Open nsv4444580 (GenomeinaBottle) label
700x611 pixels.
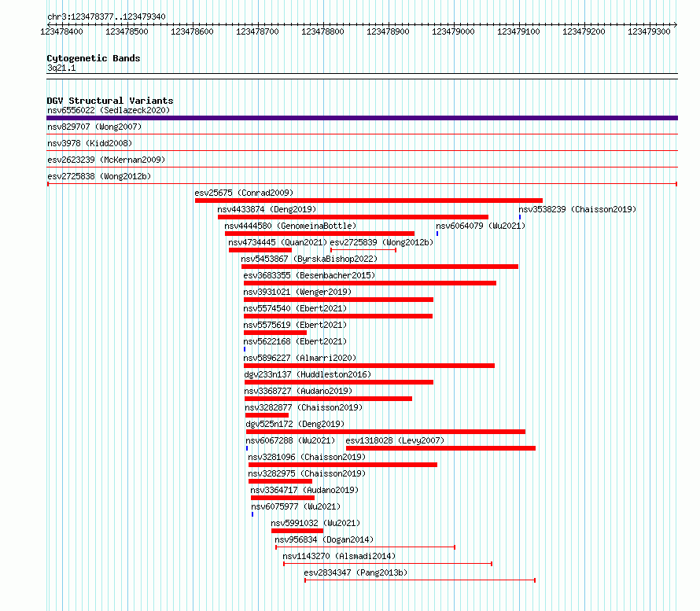290,226
